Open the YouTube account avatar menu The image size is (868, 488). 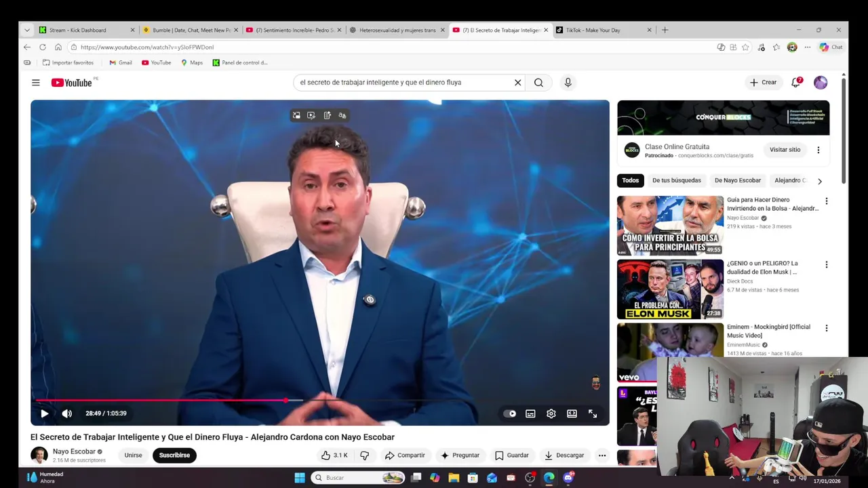coord(821,83)
